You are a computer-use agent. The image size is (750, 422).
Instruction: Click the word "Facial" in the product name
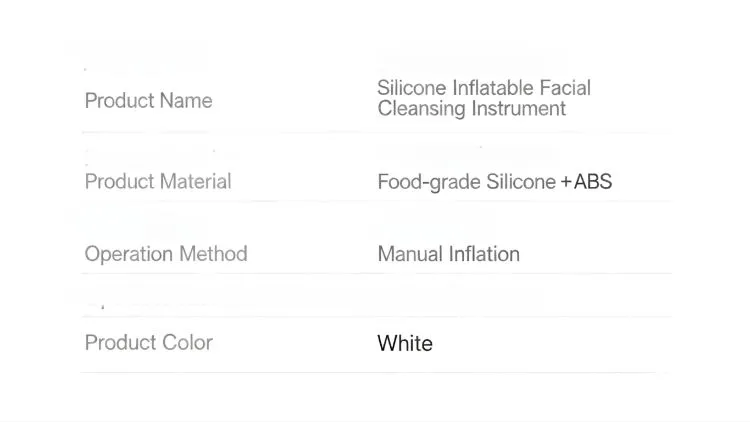pos(565,88)
